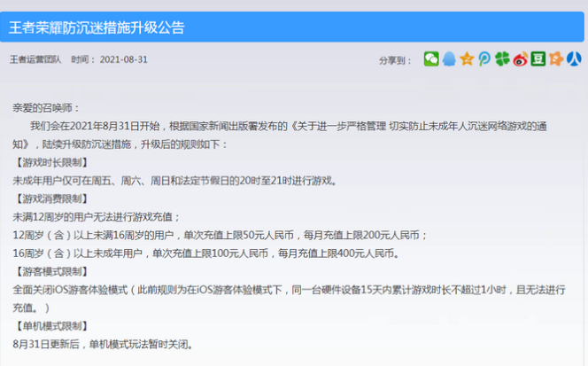
Task: Click the heading 【游戏消费限制】
Action: point(51,199)
